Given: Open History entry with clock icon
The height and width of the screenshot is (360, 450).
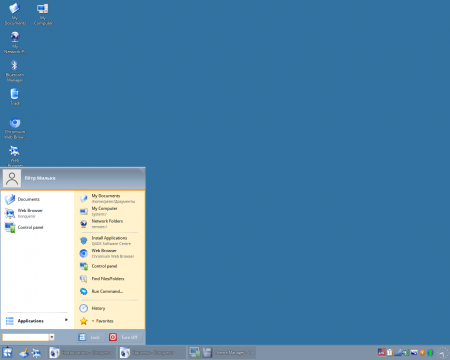Looking at the screenshot, I should [109, 308].
